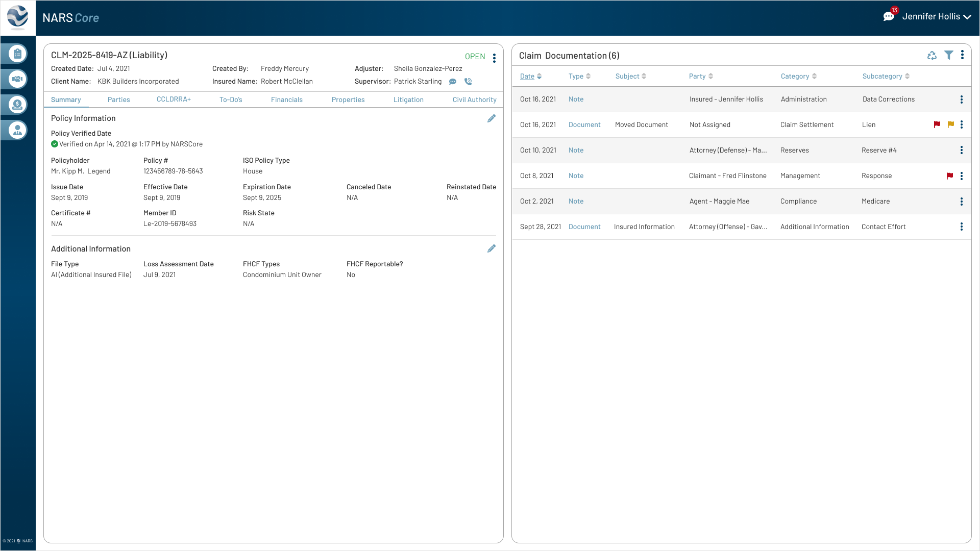Switch to the Litigation tab
This screenshot has width=980, height=551.
(x=408, y=99)
